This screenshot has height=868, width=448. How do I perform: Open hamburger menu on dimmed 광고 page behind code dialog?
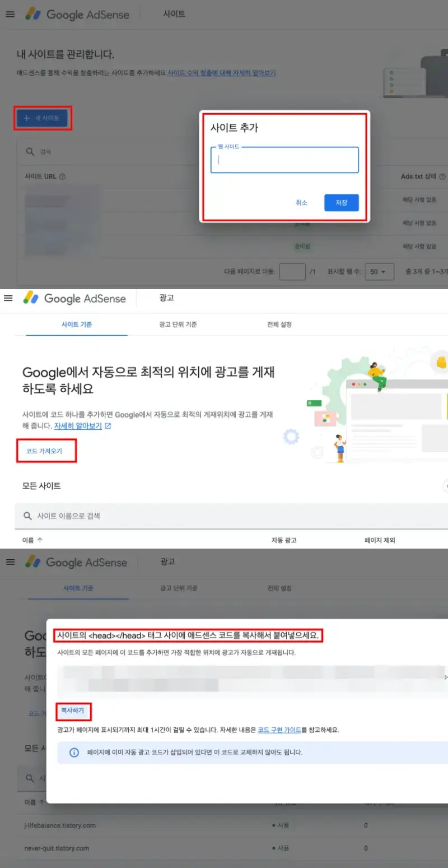click(x=10, y=561)
